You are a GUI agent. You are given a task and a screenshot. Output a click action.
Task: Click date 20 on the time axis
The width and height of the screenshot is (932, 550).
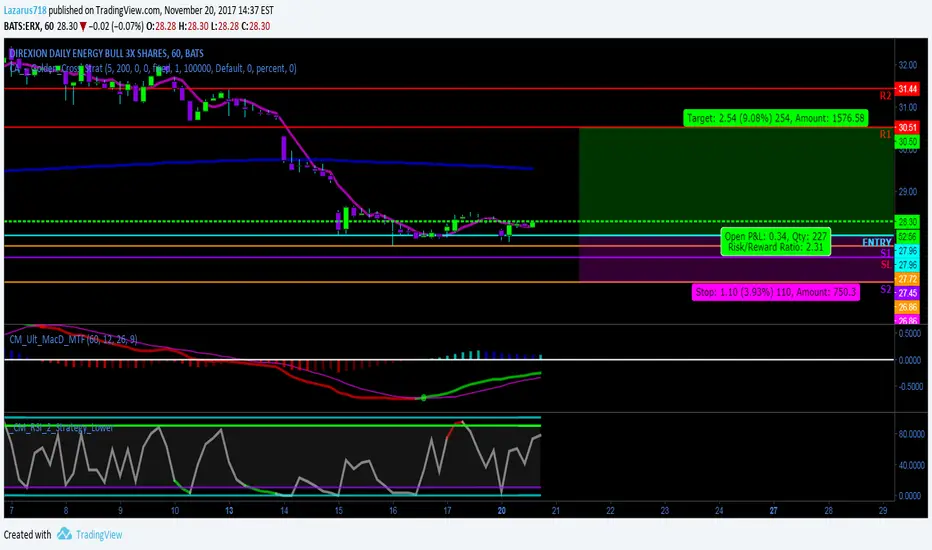[502, 510]
